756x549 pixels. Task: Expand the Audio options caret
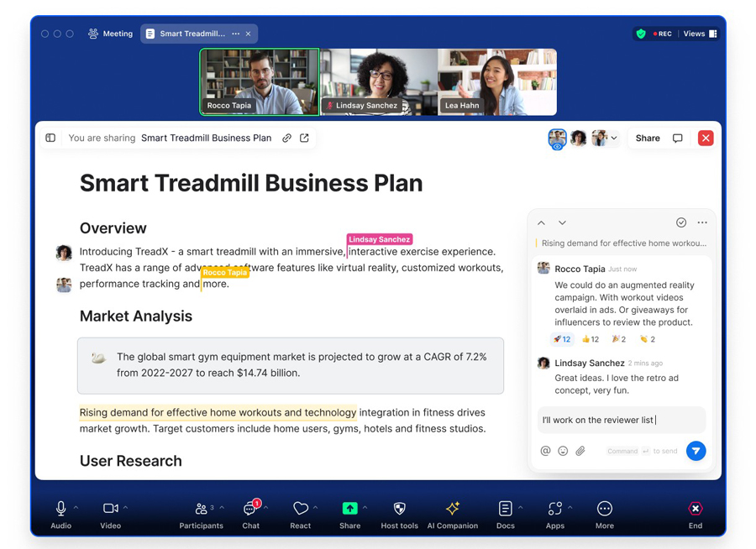(76, 508)
